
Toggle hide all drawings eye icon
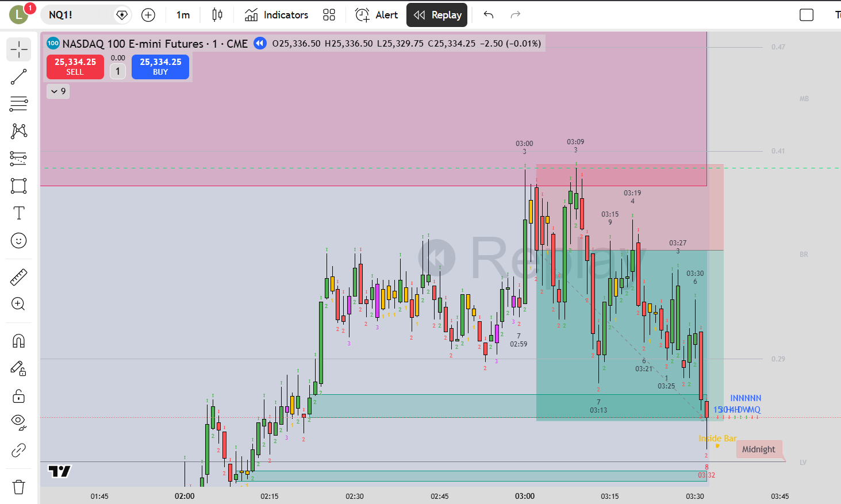(x=19, y=423)
